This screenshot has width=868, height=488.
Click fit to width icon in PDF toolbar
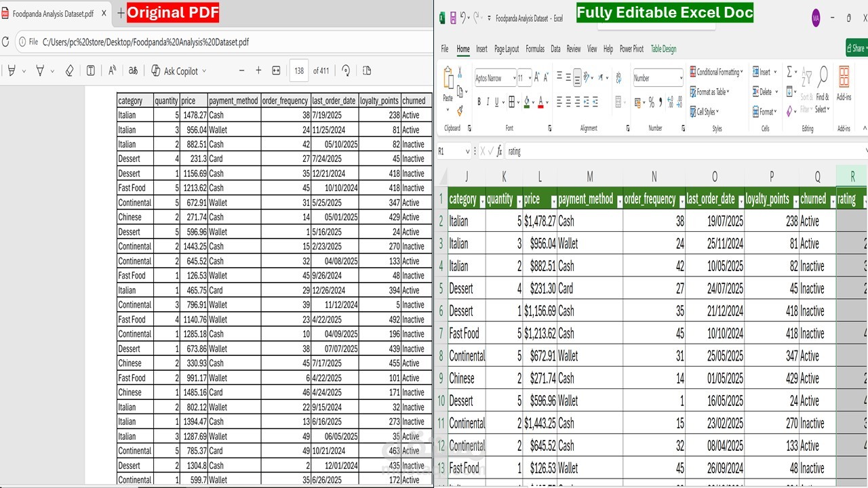(276, 70)
